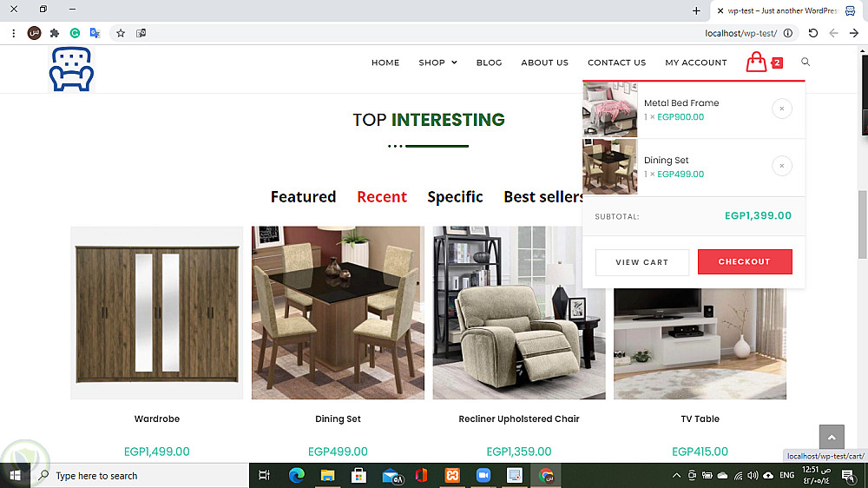Click Windows taskbar search box
The height and width of the screenshot is (488, 868).
pyautogui.click(x=140, y=475)
